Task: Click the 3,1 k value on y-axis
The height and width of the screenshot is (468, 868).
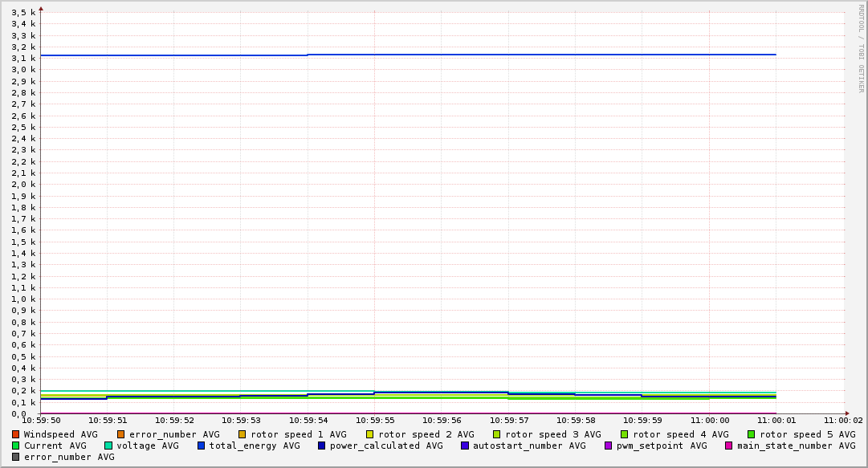Action: (24, 58)
